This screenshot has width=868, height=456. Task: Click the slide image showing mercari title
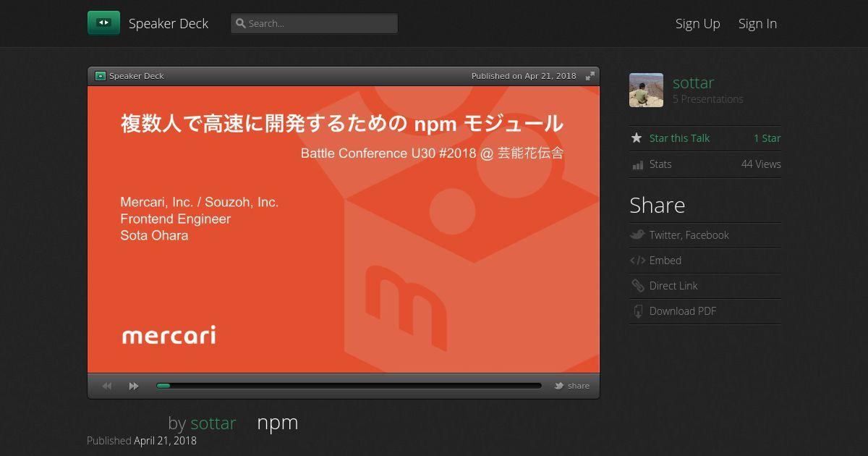coord(344,229)
